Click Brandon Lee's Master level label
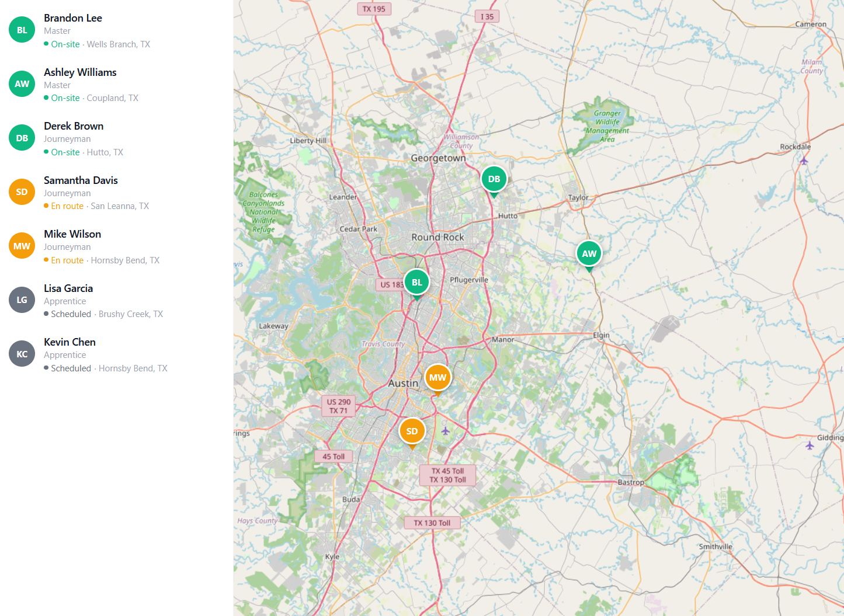This screenshot has width=844, height=616. tap(57, 31)
